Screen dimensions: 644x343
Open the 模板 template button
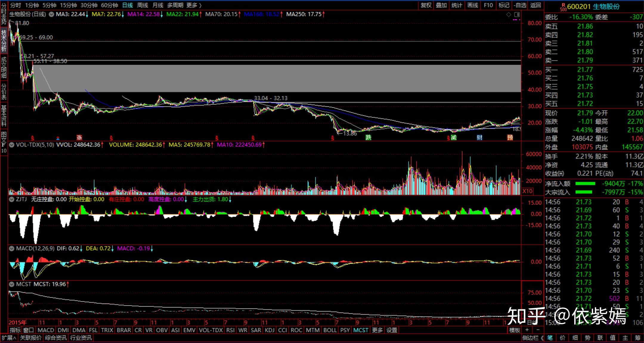515,330
